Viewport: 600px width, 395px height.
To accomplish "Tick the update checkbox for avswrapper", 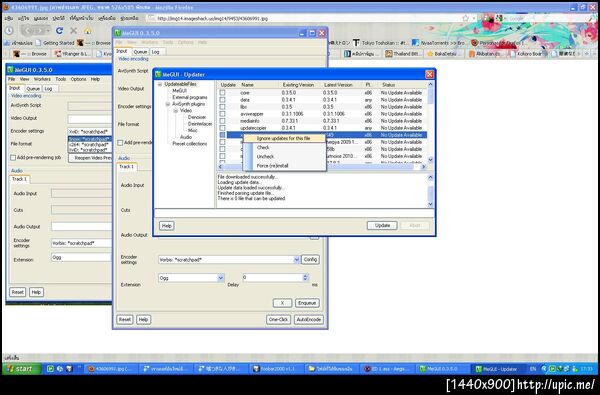I will point(222,114).
